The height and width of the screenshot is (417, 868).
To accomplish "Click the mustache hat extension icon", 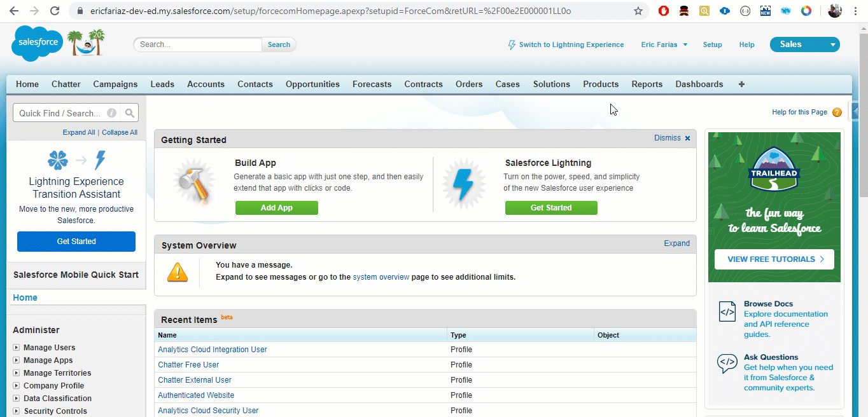I will point(684,11).
